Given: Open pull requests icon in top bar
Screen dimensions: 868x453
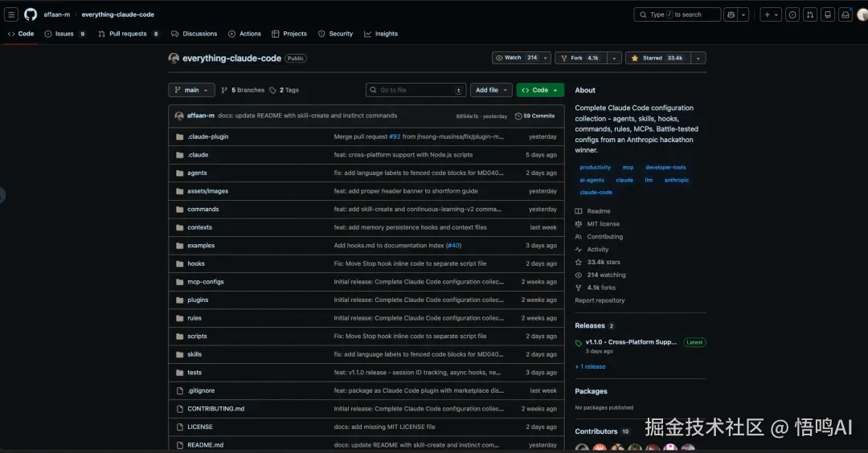Looking at the screenshot, I should 810,14.
